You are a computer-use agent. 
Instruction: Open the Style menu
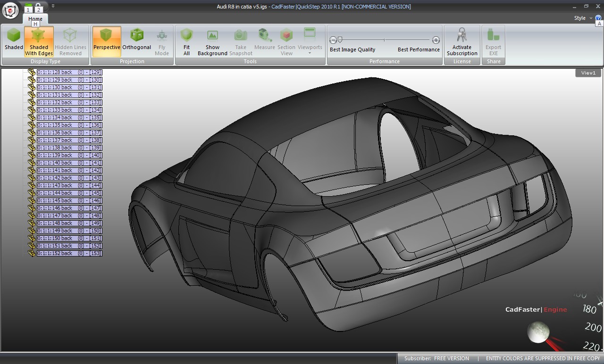click(580, 18)
